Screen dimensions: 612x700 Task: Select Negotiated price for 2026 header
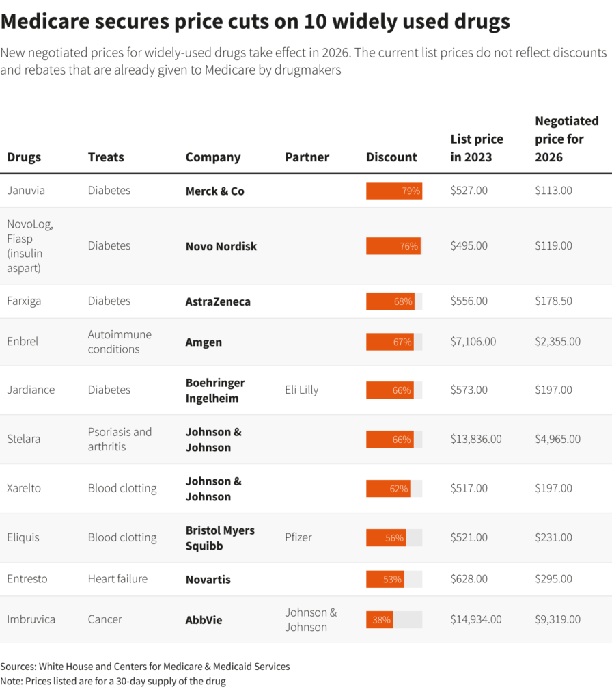566,139
